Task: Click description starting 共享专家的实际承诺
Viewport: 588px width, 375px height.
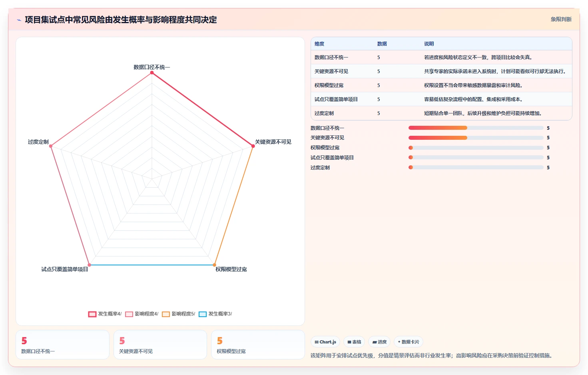Action: (x=496, y=71)
